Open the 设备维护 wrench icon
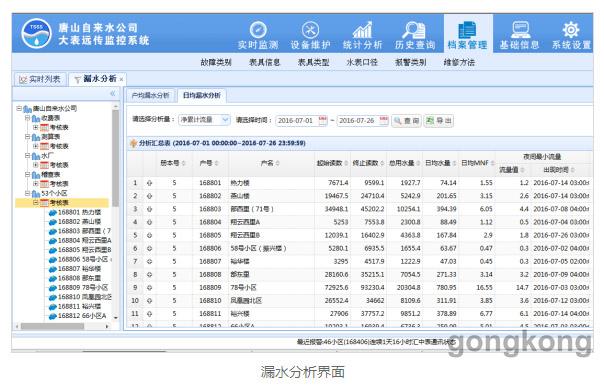 click(x=310, y=30)
